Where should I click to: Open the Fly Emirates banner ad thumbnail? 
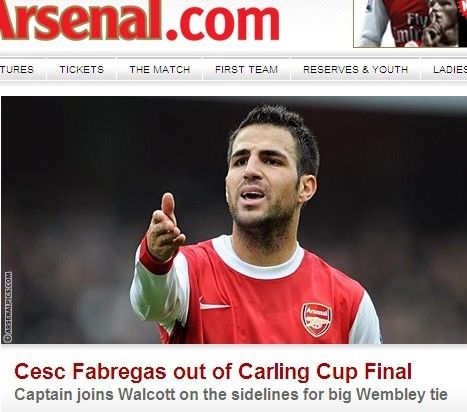(x=410, y=23)
